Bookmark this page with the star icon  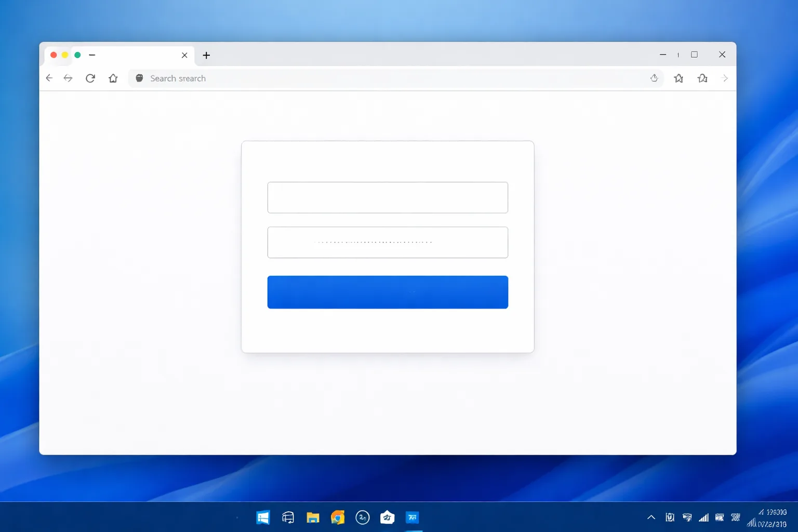pos(679,78)
